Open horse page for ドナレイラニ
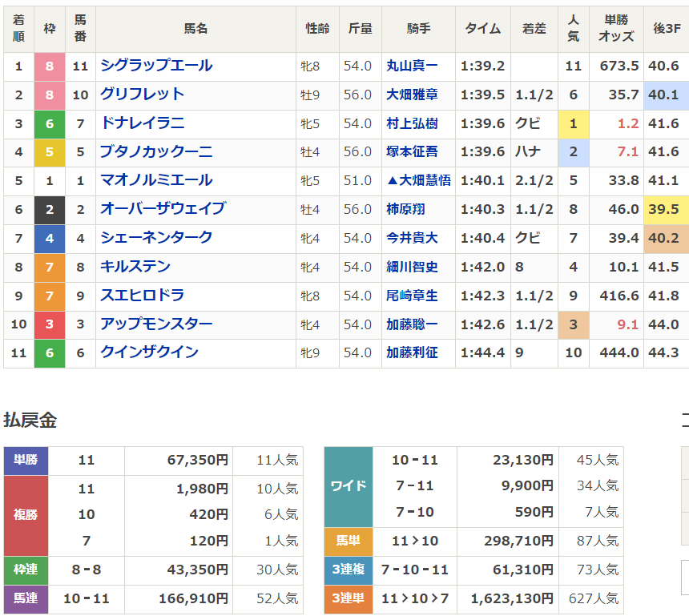 click(142, 123)
